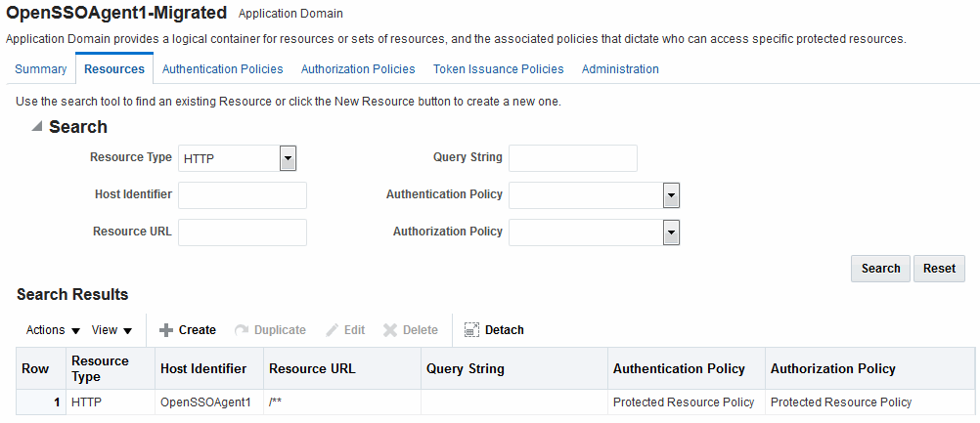
Task: Click the Delete X icon
Action: (x=390, y=330)
